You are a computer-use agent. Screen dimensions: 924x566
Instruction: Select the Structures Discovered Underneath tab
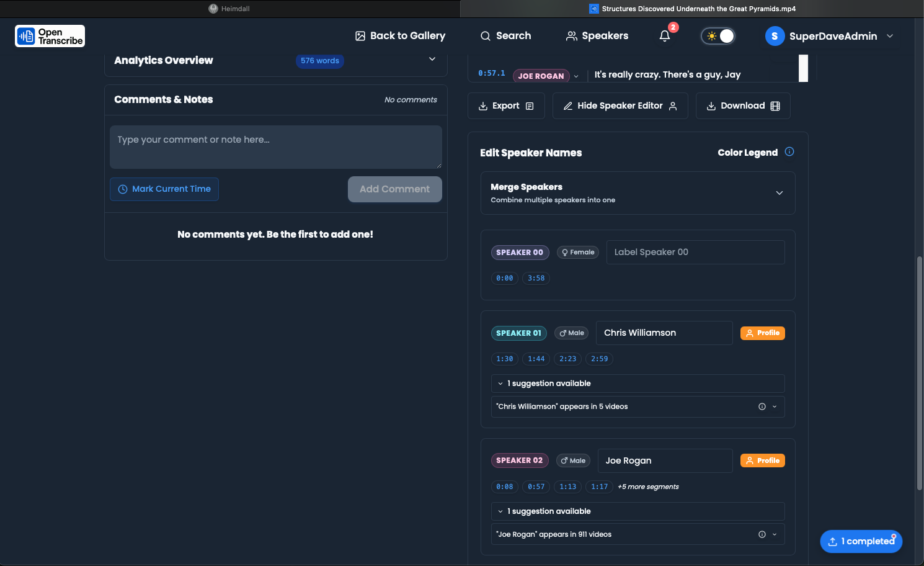692,9
